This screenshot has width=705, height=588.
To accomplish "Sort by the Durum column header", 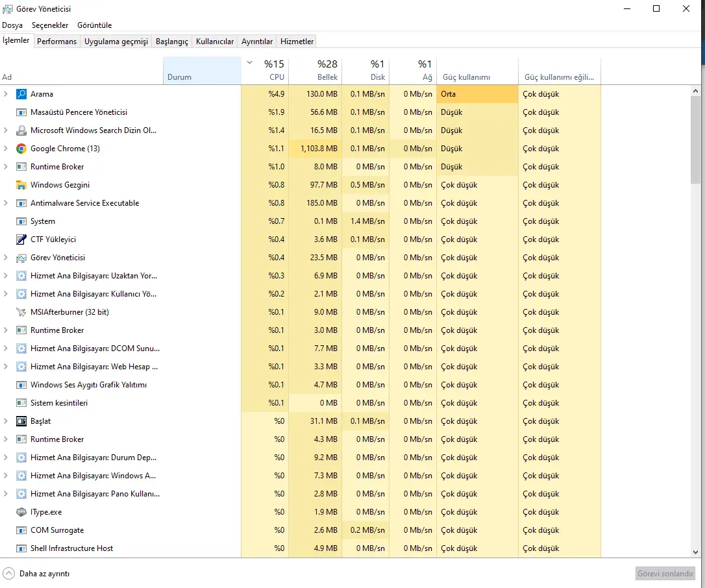I will pyautogui.click(x=202, y=71).
